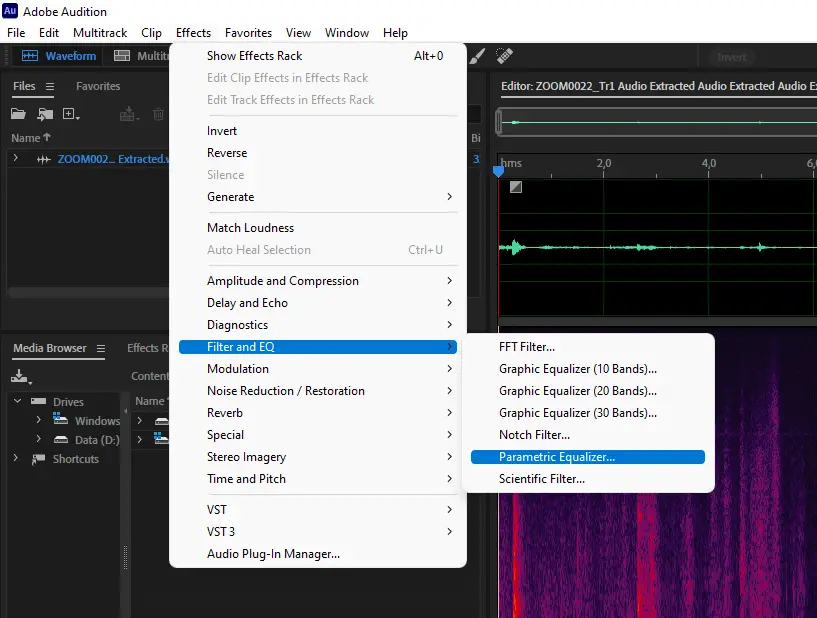Open the Diagnostics submenu

point(318,325)
